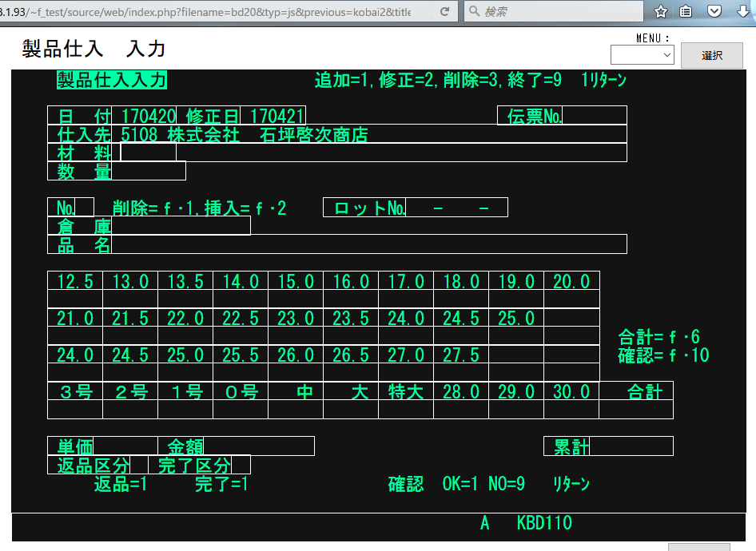Click the 伝票№ input field
The height and width of the screenshot is (551, 756).
[x=595, y=116]
